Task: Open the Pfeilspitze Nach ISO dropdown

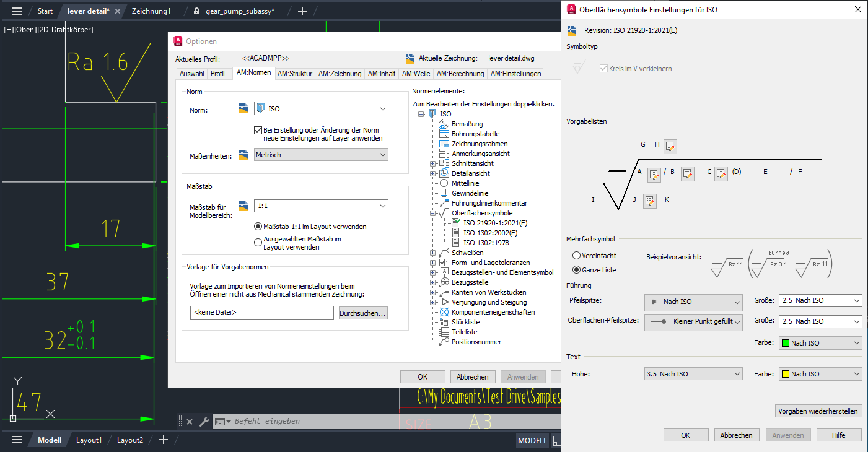Action: point(693,302)
